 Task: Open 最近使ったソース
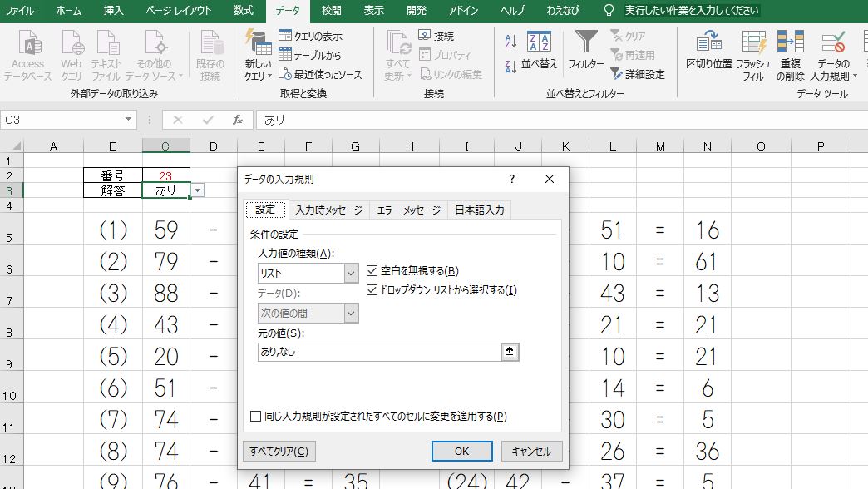tap(320, 74)
